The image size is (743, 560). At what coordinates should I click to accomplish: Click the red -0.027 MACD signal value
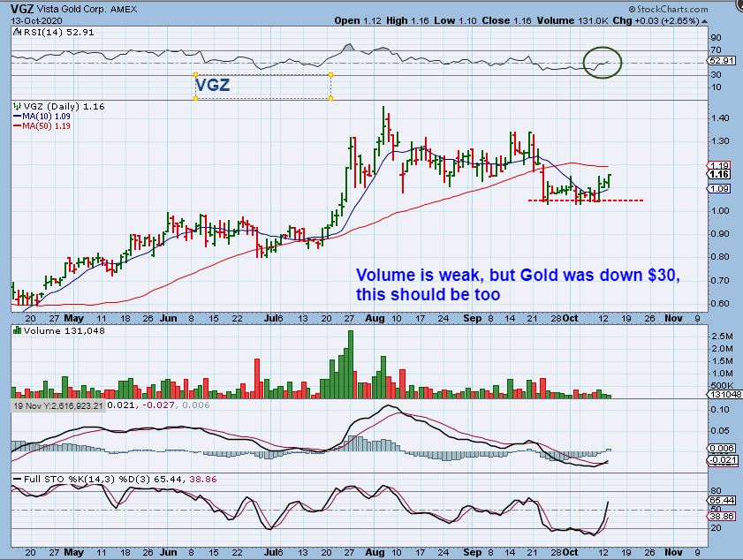pyautogui.click(x=159, y=405)
